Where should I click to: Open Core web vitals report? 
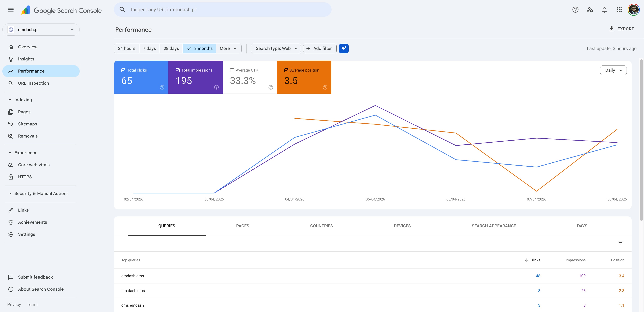point(34,165)
